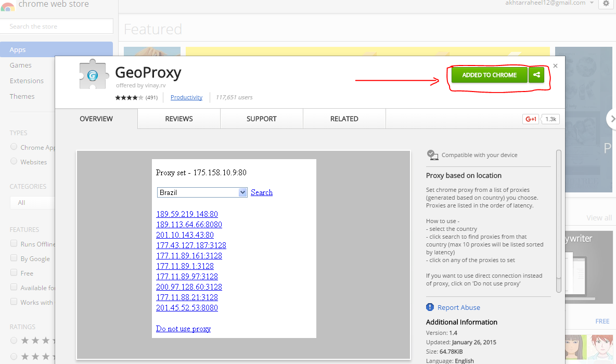Open the All categories dropdown
Screen dimensions: 616x364
pos(33,203)
